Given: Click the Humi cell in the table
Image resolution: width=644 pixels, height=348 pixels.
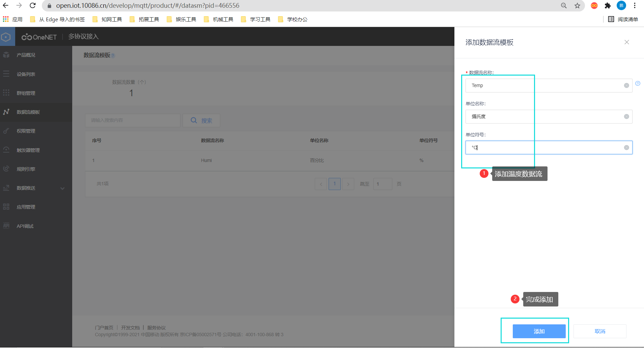Looking at the screenshot, I should click(206, 160).
